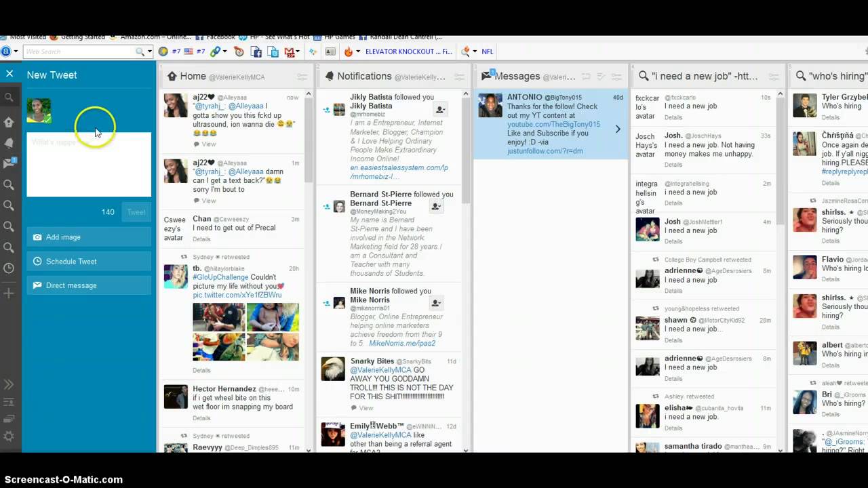
Task: Click the Home column scrollbar up arrow
Action: coord(309,94)
